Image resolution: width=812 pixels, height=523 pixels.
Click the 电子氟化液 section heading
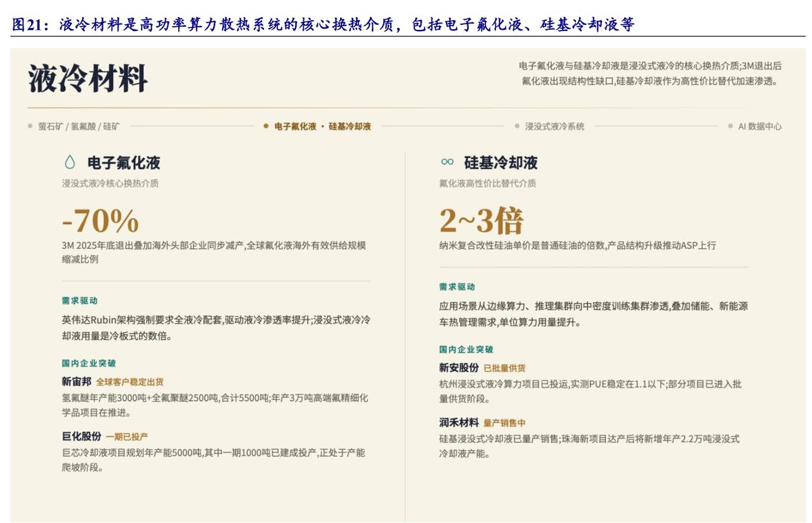[124, 163]
